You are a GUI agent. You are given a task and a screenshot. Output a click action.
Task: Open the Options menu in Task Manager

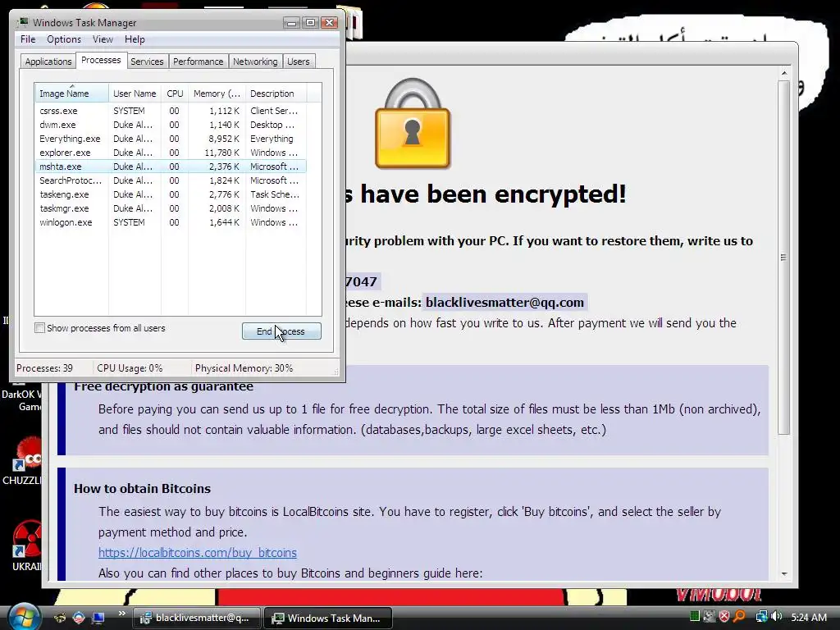tap(64, 39)
